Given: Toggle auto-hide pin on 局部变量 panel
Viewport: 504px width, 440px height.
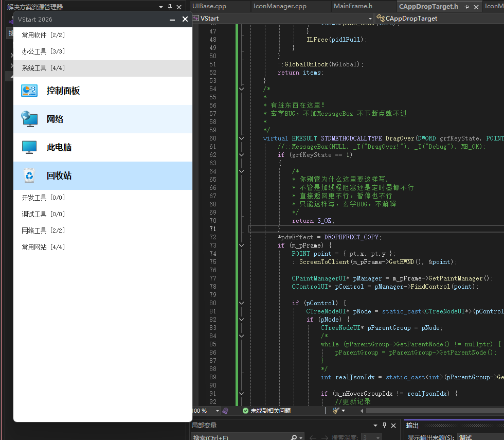Looking at the screenshot, I should 384,425.
